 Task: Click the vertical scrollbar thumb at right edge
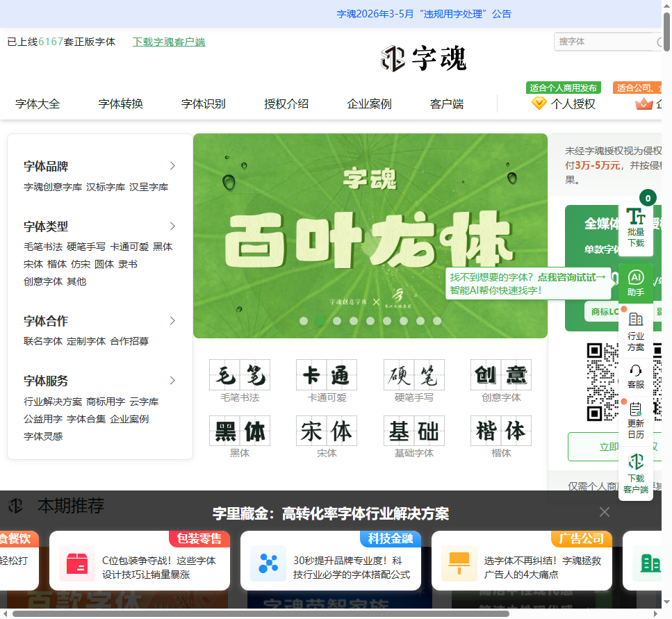[667, 32]
